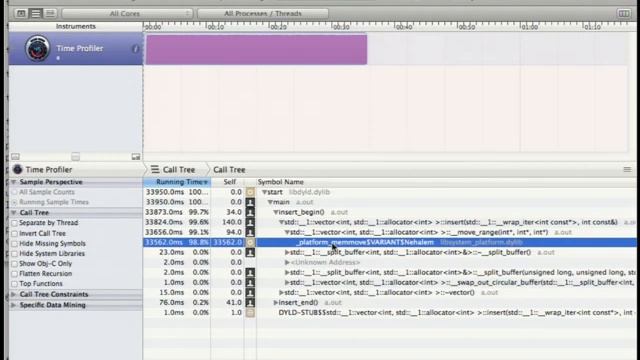The width and height of the screenshot is (640, 360).
Task: Click the user icon on the insert_begin row
Action: point(250,212)
